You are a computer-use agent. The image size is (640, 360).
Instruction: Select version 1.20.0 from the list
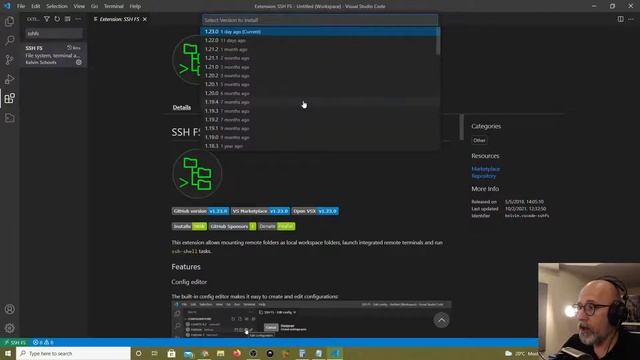[320, 93]
